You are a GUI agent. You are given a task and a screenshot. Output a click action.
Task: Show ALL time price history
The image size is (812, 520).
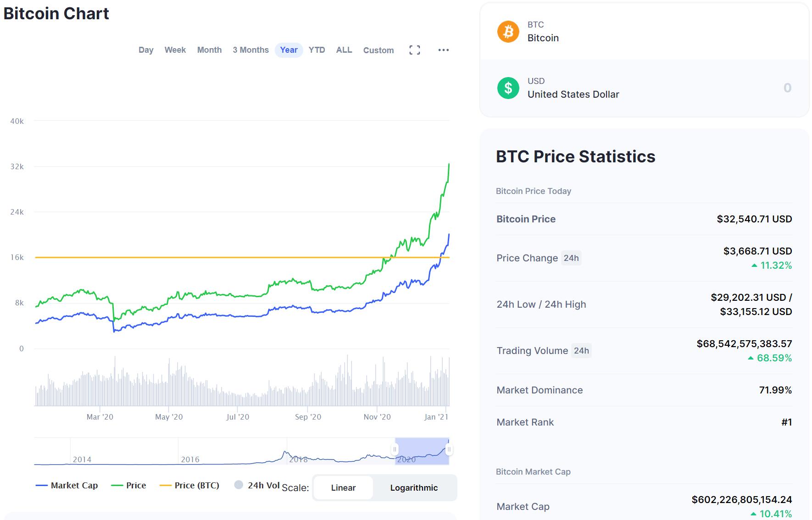click(344, 50)
